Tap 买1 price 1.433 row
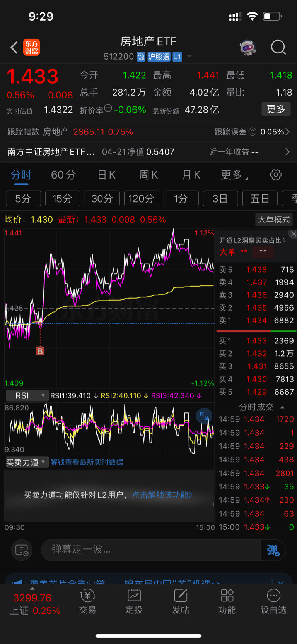This screenshot has height=644, width=297. coord(256,341)
